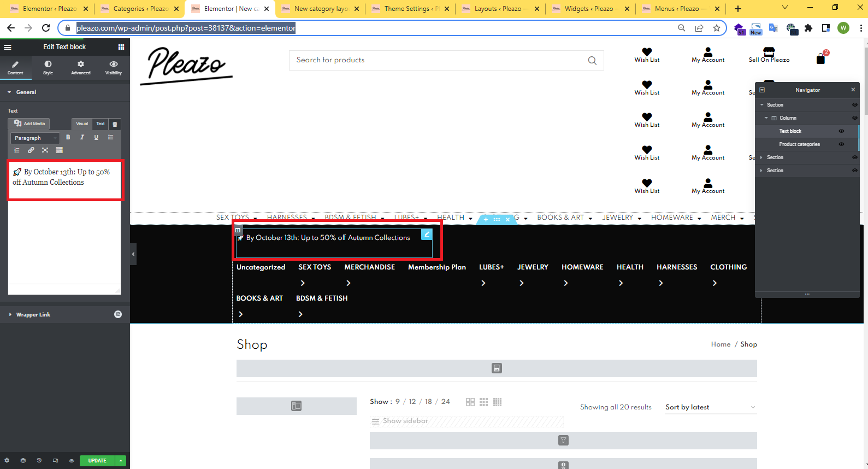This screenshot has height=469, width=868.
Task: Hide Product categories in Navigator
Action: pos(841,144)
